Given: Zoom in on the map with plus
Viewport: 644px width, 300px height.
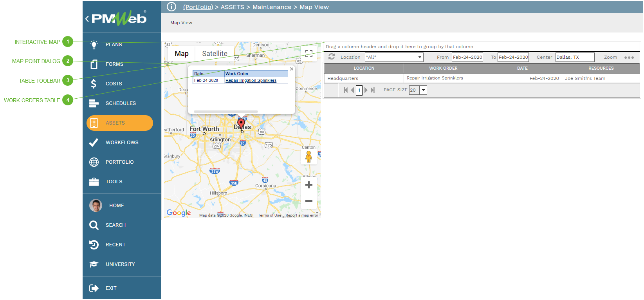Looking at the screenshot, I should (308, 185).
